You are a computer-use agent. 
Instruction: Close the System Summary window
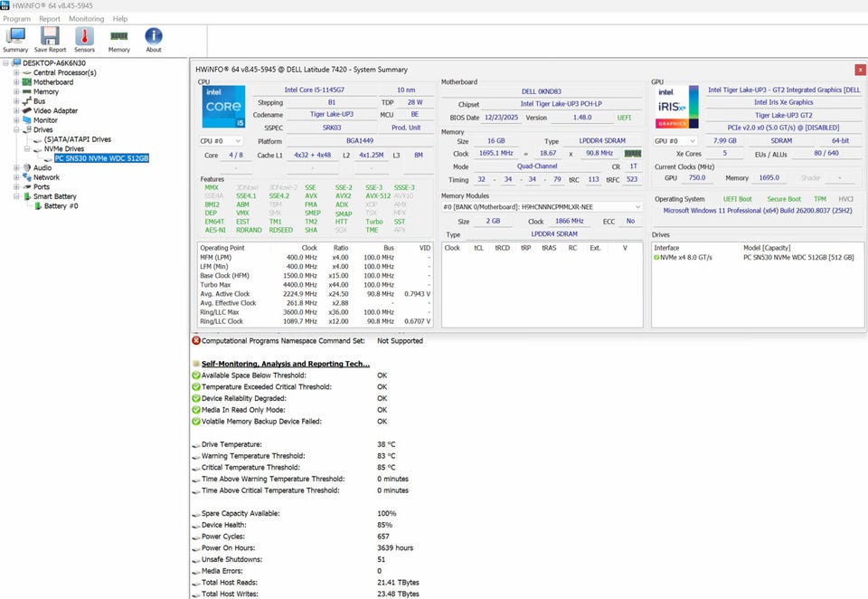click(859, 70)
